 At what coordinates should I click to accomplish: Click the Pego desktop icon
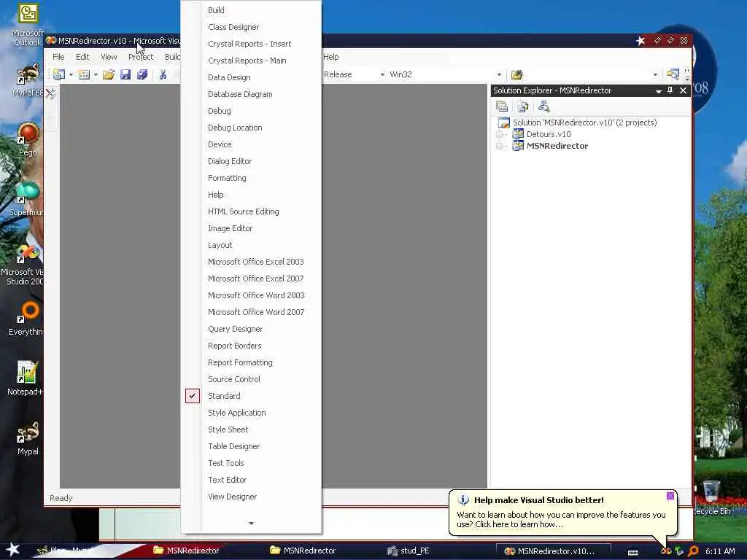(x=28, y=139)
